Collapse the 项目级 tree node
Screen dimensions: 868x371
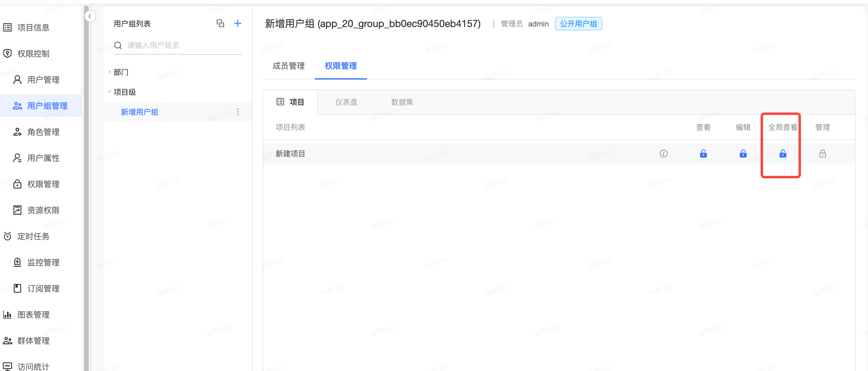point(110,91)
